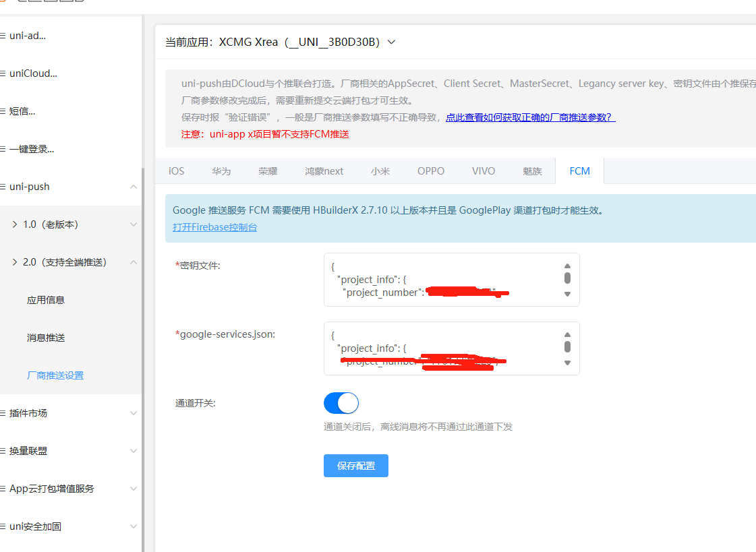Switch to the 鸿蒙next tab

[324, 171]
